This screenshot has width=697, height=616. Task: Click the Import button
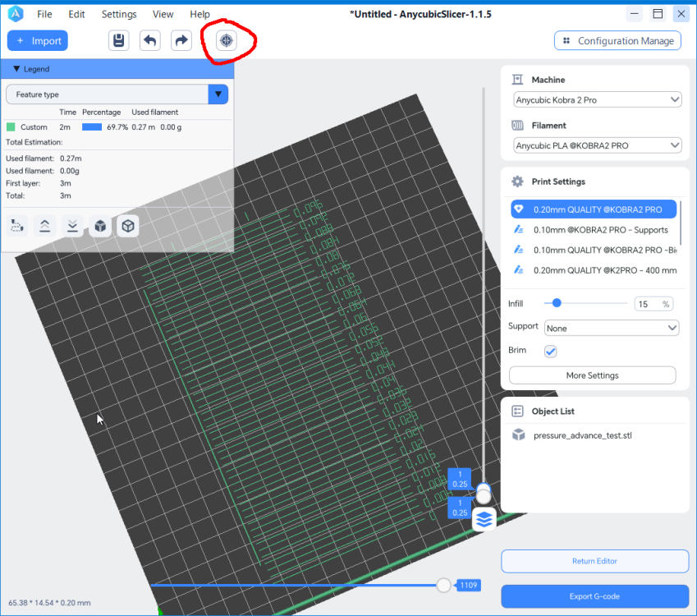[x=38, y=40]
